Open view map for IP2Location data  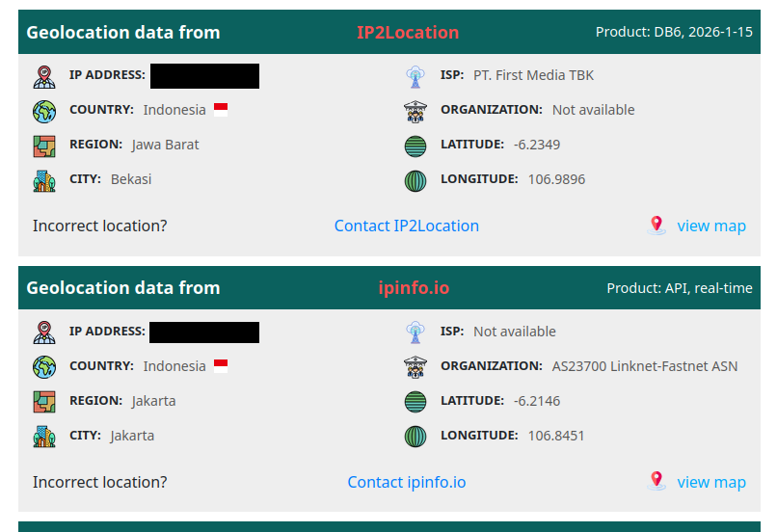pos(710,226)
